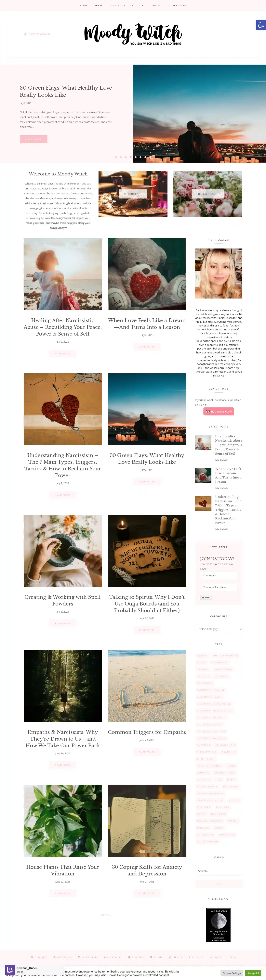Go to the About menu item
Image resolution: width=266 pixels, height=980 pixels.
[x=99, y=6]
